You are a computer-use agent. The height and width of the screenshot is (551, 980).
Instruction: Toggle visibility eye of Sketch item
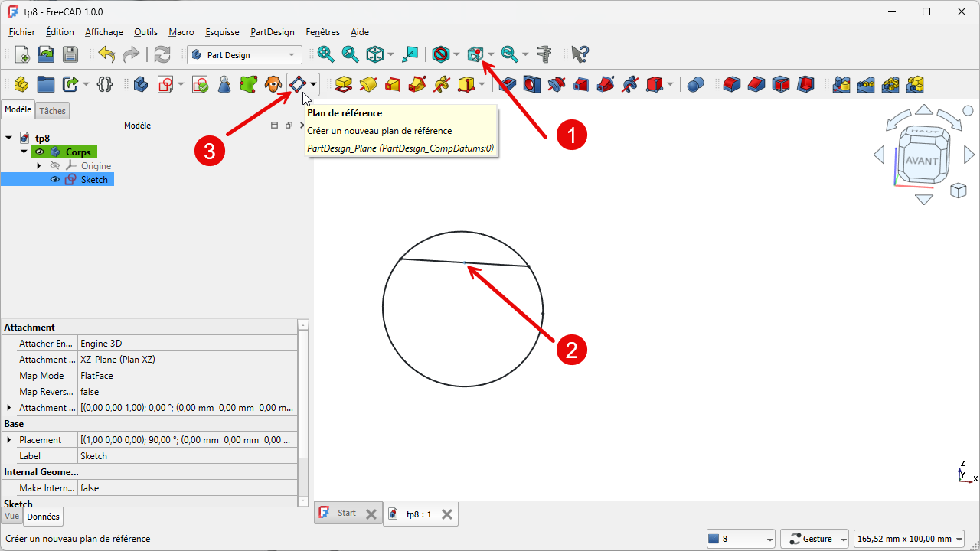55,180
